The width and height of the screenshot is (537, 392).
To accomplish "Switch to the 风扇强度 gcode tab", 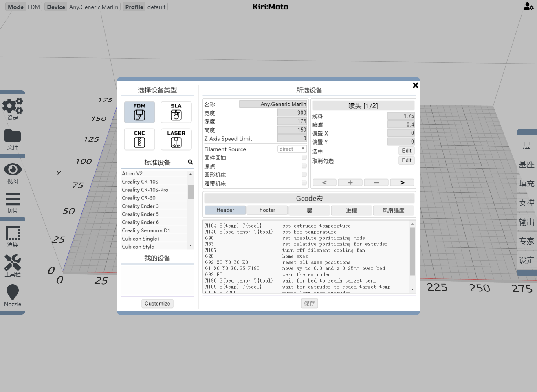I will click(393, 210).
